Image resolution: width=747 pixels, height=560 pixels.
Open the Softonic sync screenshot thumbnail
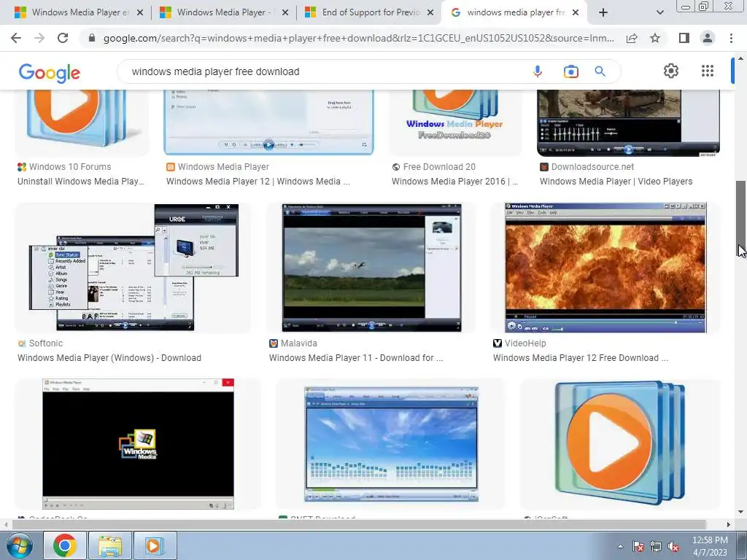[133, 267]
